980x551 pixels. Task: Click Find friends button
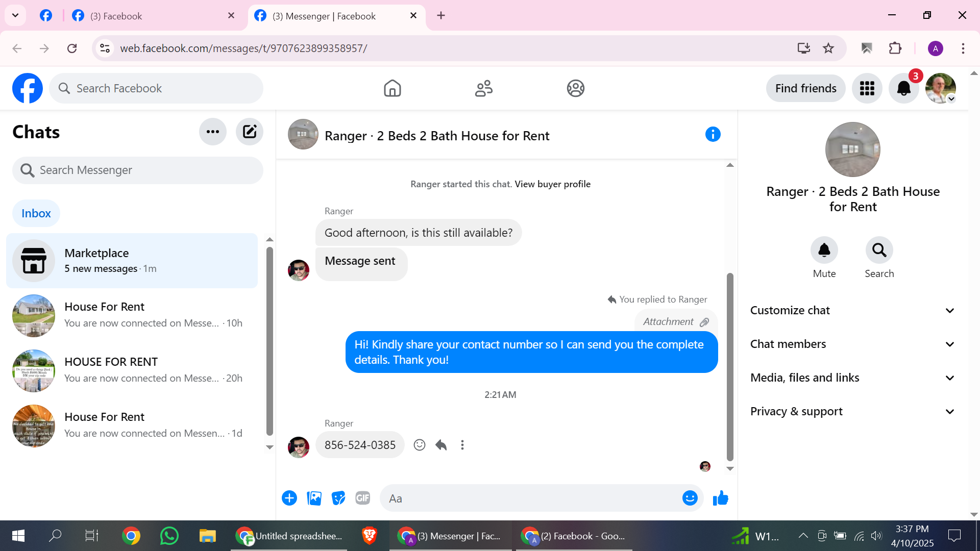805,88
